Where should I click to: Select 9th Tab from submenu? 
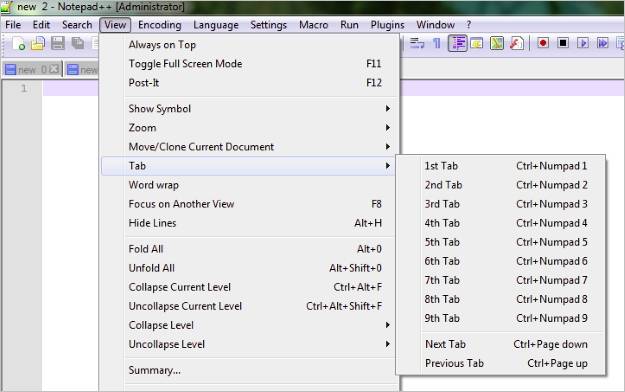[x=501, y=319]
